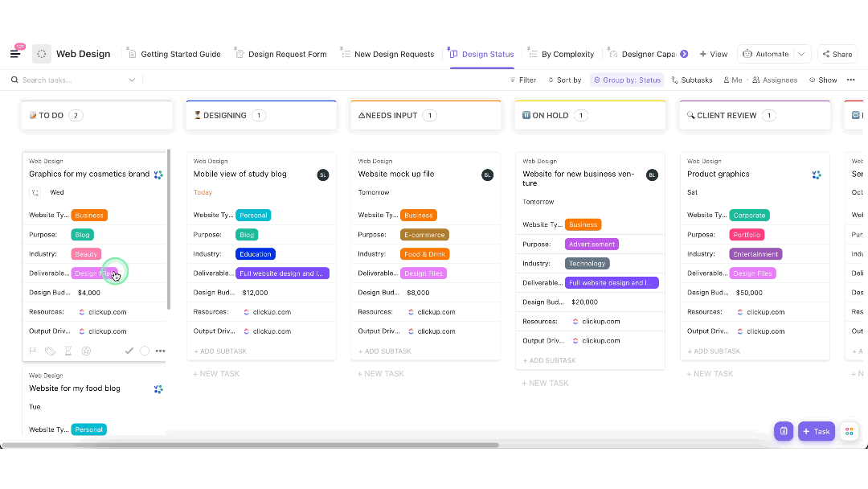The image size is (868, 489).
Task: Add a new View
Action: pyautogui.click(x=714, y=54)
